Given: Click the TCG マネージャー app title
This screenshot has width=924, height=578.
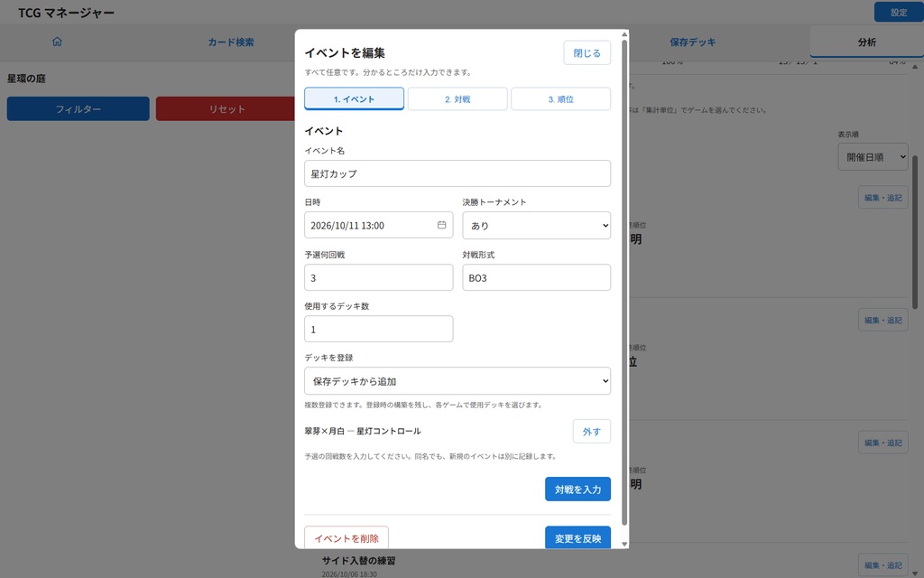Looking at the screenshot, I should [66, 13].
